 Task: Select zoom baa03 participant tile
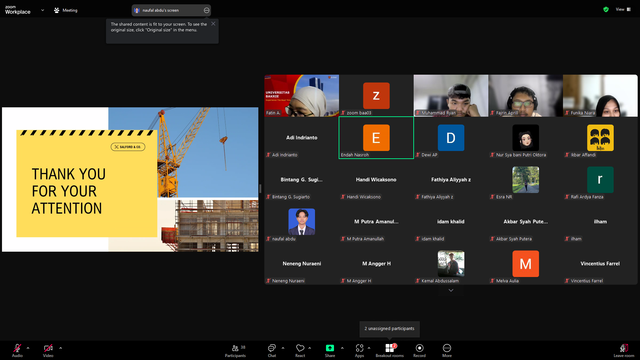376,96
